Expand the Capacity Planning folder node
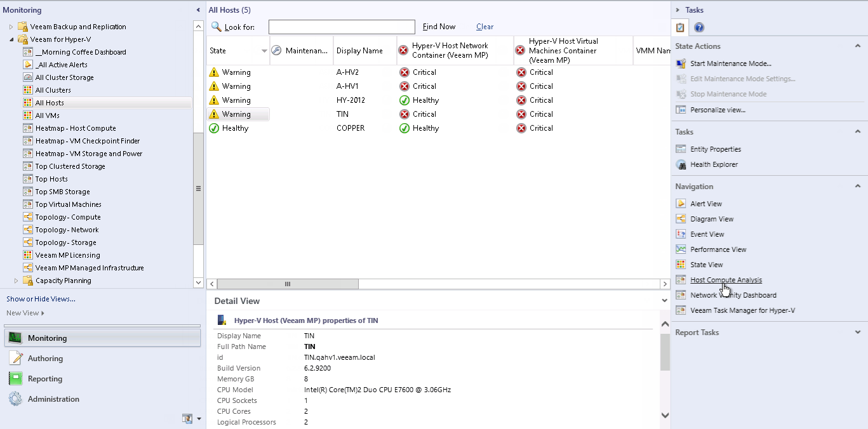Image resolution: width=868 pixels, height=429 pixels. (x=16, y=280)
